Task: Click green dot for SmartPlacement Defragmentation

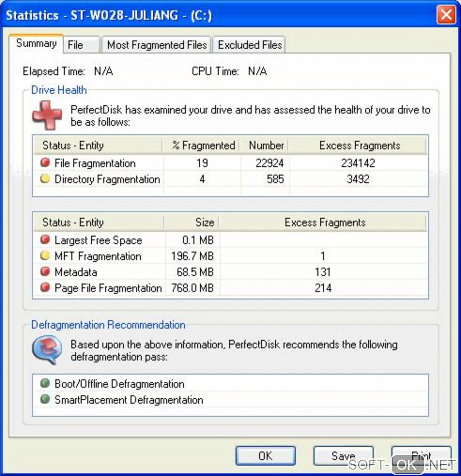Action: [x=45, y=399]
